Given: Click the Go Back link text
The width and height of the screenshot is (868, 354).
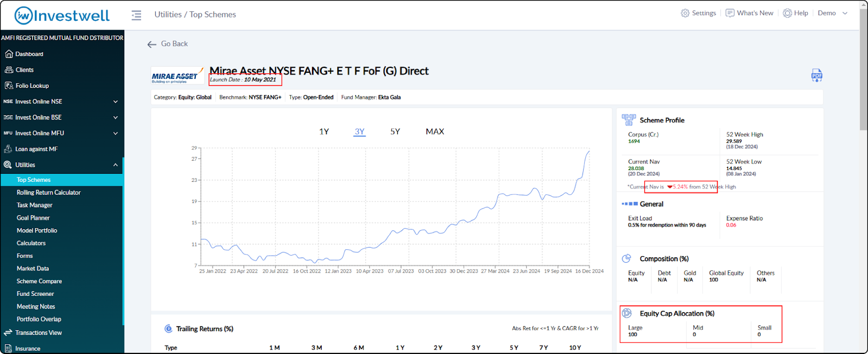Looking at the screenshot, I should [174, 44].
